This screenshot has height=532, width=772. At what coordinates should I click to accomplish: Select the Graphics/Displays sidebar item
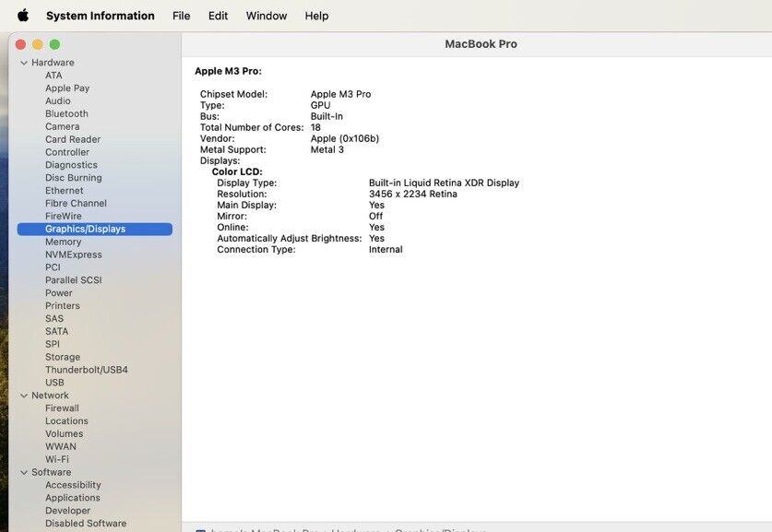coord(85,229)
